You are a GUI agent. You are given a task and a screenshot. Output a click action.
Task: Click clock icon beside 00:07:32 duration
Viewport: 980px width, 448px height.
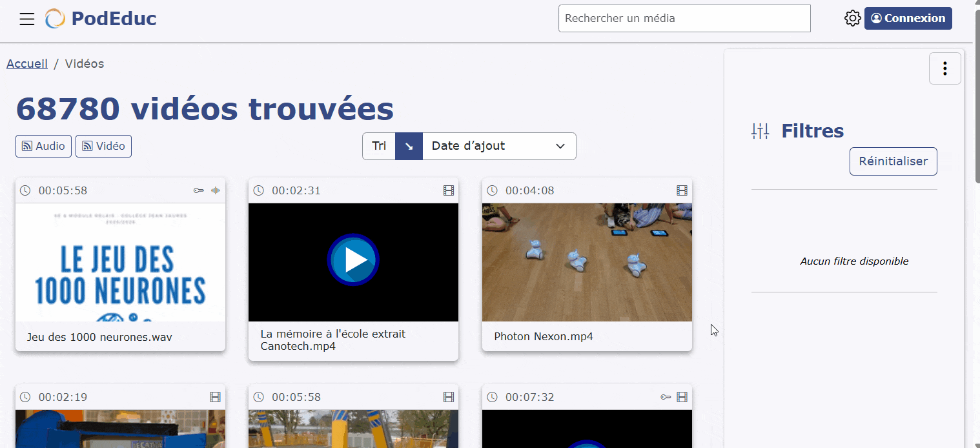492,397
